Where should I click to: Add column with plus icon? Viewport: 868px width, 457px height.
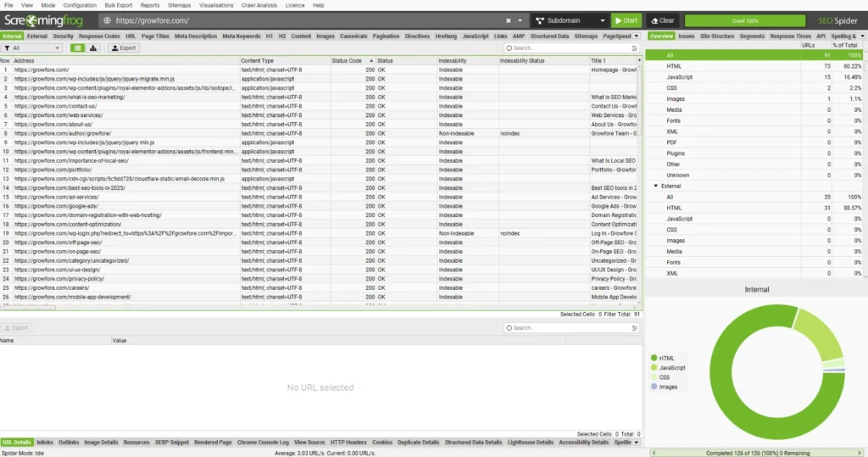click(x=639, y=60)
